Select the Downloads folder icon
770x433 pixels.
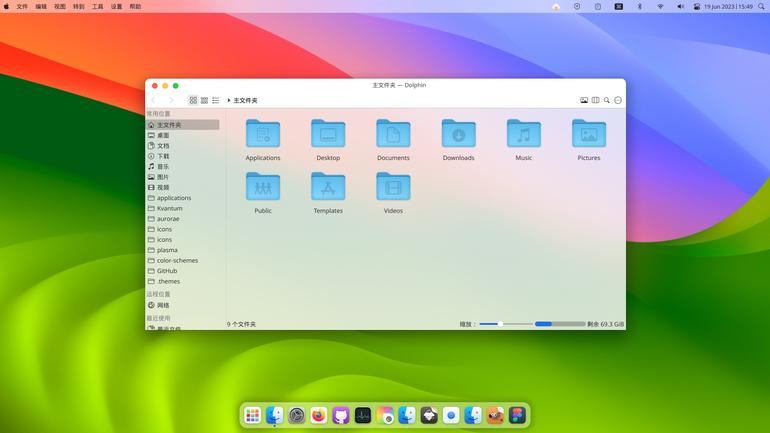pyautogui.click(x=458, y=134)
